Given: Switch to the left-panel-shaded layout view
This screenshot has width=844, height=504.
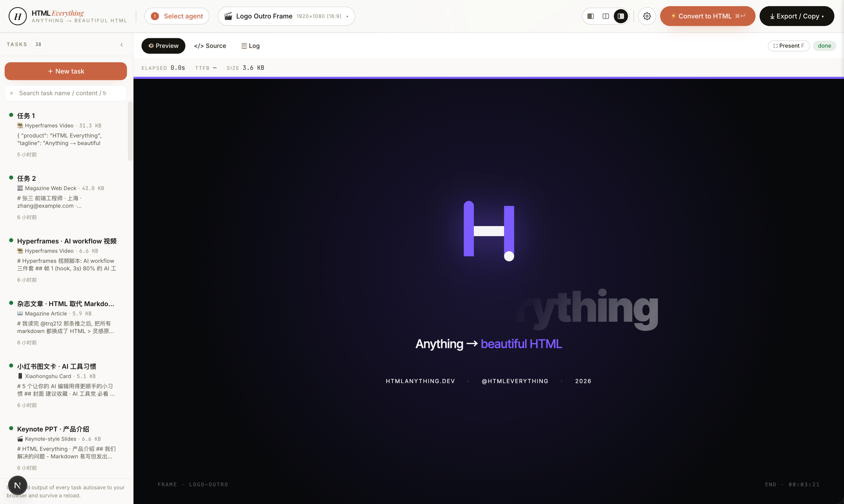Looking at the screenshot, I should click(x=591, y=16).
